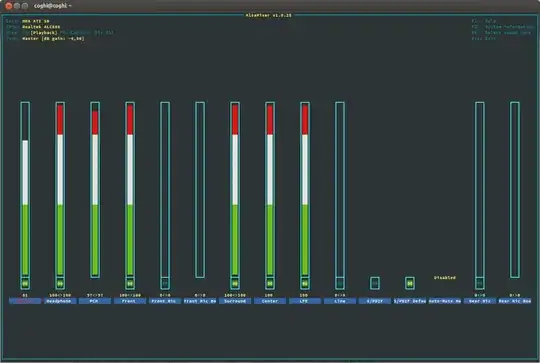Click the F6 Select sound card hint
This screenshot has height=363, width=540.
click(501, 33)
